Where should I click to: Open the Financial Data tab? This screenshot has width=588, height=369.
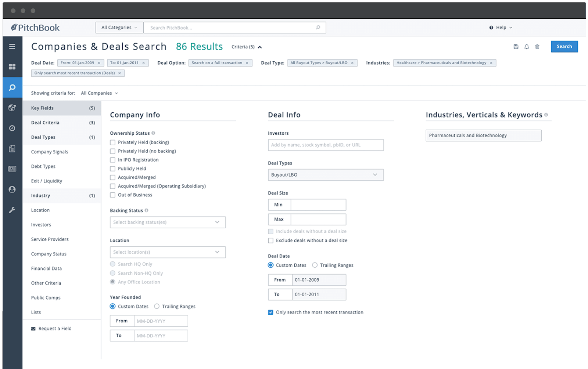click(x=62, y=268)
